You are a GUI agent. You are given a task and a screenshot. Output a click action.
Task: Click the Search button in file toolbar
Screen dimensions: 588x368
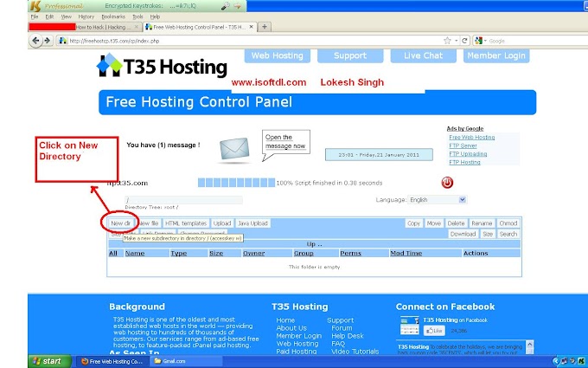(508, 234)
